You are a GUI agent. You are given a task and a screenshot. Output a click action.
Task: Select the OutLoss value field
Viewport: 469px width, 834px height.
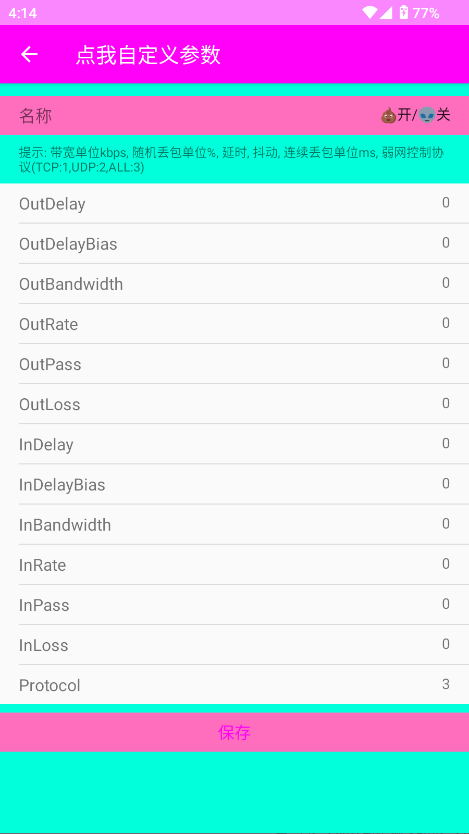[x=446, y=404]
